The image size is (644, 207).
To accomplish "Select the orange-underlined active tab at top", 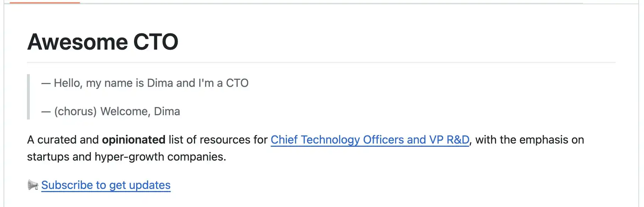I will (45, 2).
